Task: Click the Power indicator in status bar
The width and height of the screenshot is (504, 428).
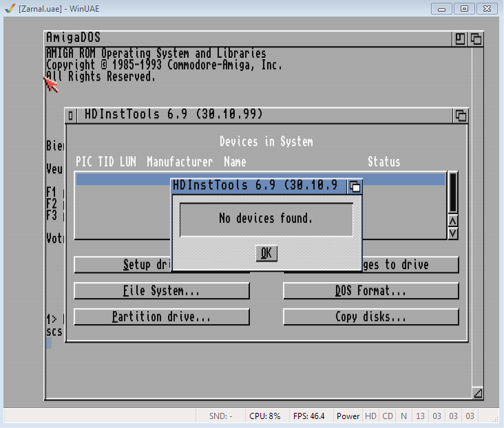Action: click(348, 416)
